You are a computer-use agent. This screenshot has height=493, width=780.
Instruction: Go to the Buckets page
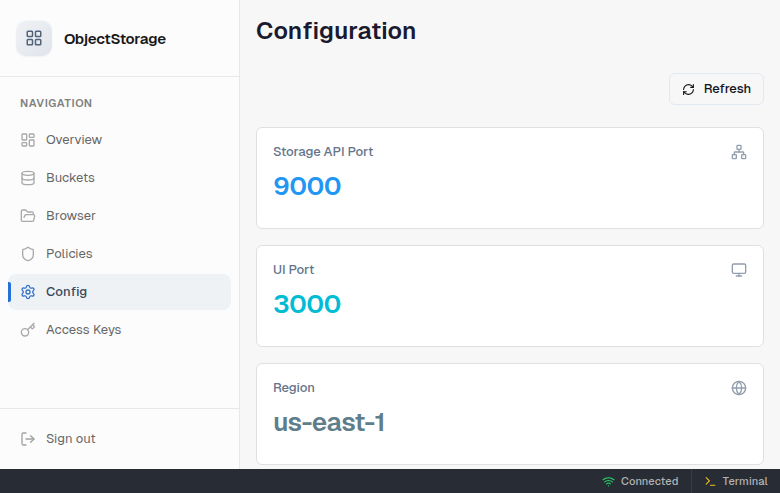[70, 178]
